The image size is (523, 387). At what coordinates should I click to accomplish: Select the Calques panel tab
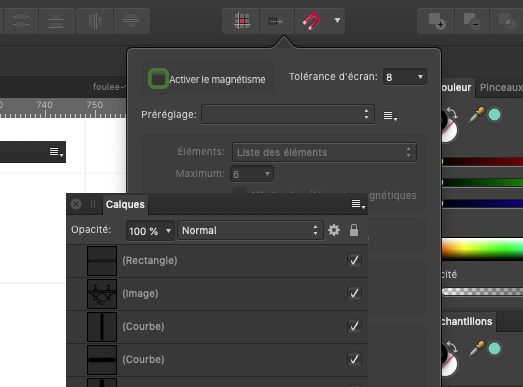[x=125, y=204]
